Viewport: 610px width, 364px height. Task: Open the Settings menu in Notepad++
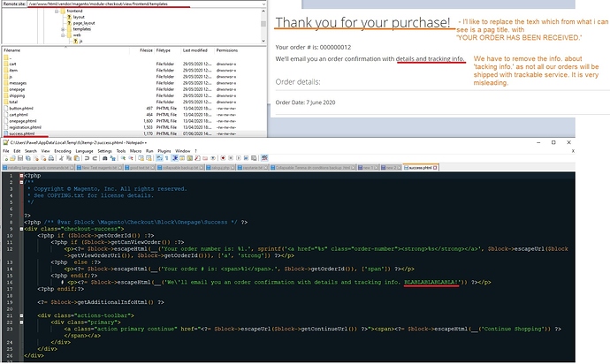104,151
